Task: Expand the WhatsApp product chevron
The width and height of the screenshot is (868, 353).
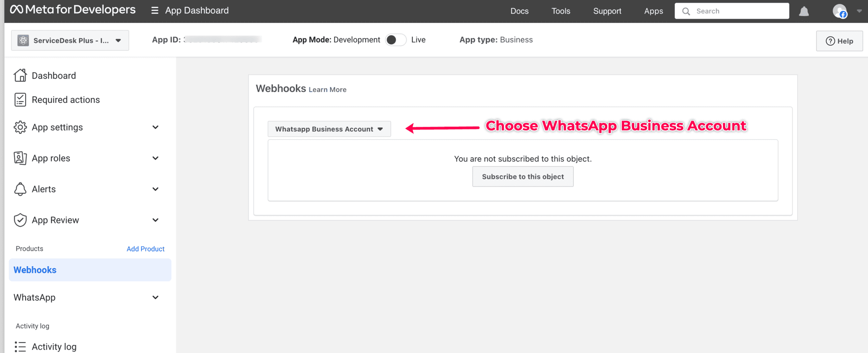Action: pyautogui.click(x=155, y=297)
